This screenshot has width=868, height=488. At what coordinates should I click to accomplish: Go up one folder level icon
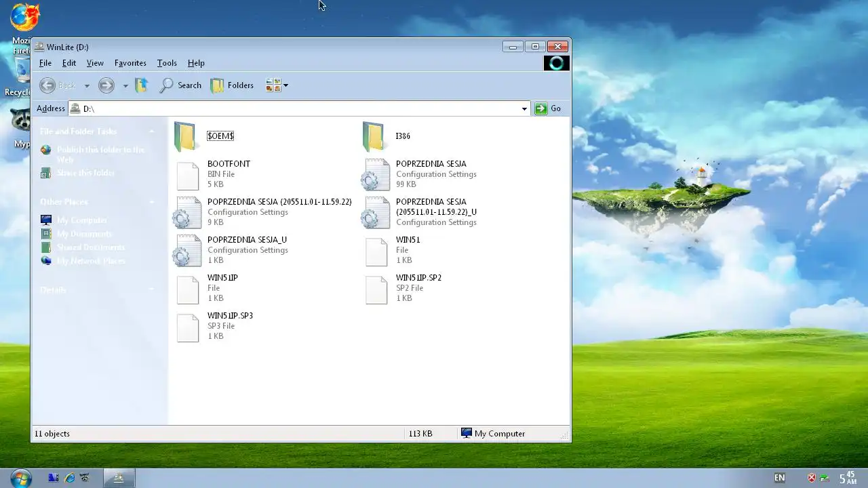click(141, 85)
